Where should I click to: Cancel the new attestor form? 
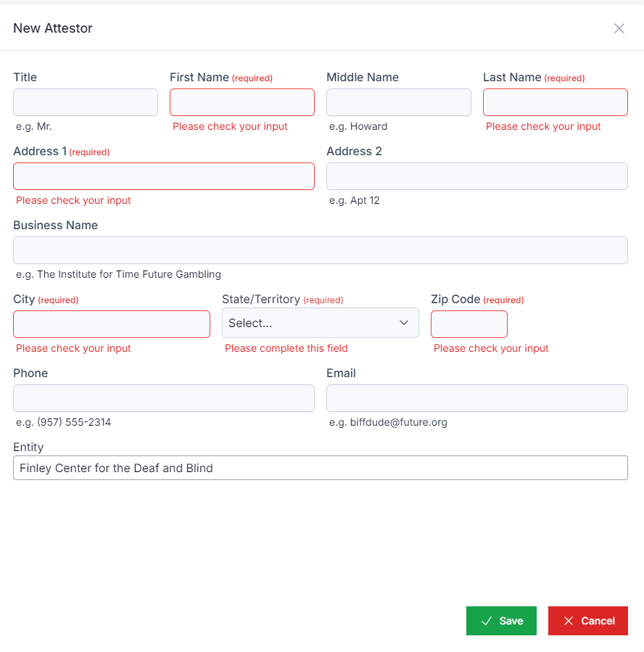point(587,621)
